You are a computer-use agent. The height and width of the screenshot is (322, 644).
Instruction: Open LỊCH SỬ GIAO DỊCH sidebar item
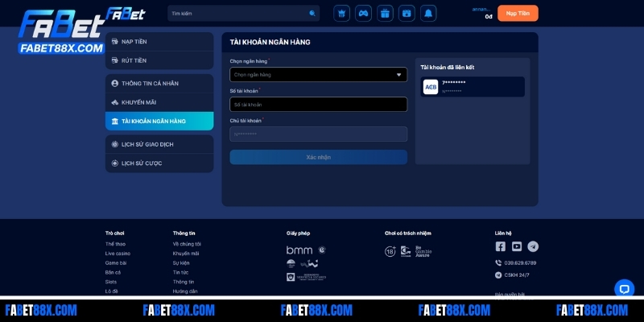click(159, 145)
